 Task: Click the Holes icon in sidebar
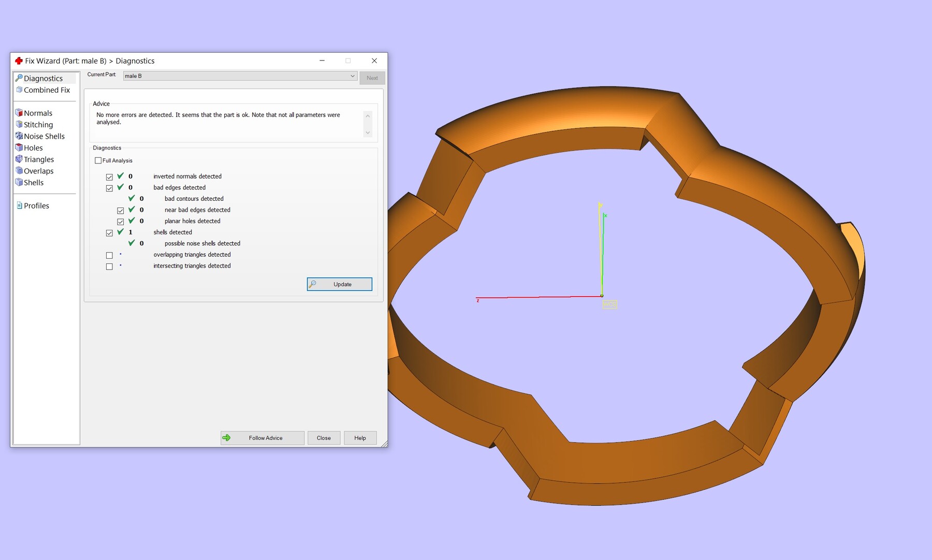click(x=19, y=148)
